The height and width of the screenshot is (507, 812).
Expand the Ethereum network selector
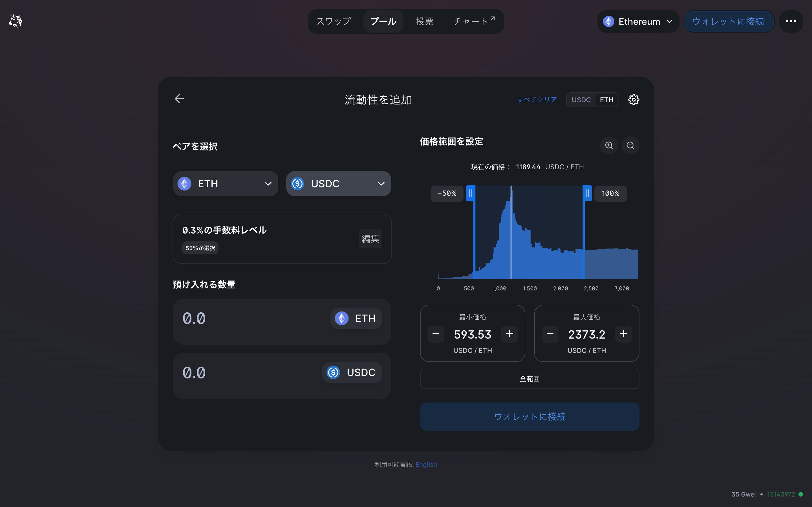click(638, 21)
